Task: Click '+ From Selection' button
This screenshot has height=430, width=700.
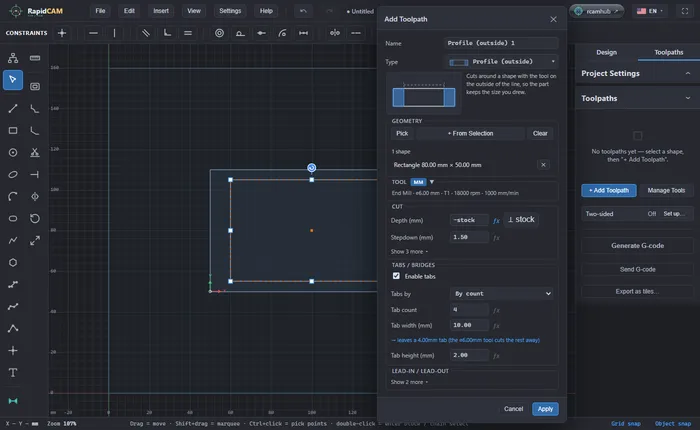Action: coord(471,134)
